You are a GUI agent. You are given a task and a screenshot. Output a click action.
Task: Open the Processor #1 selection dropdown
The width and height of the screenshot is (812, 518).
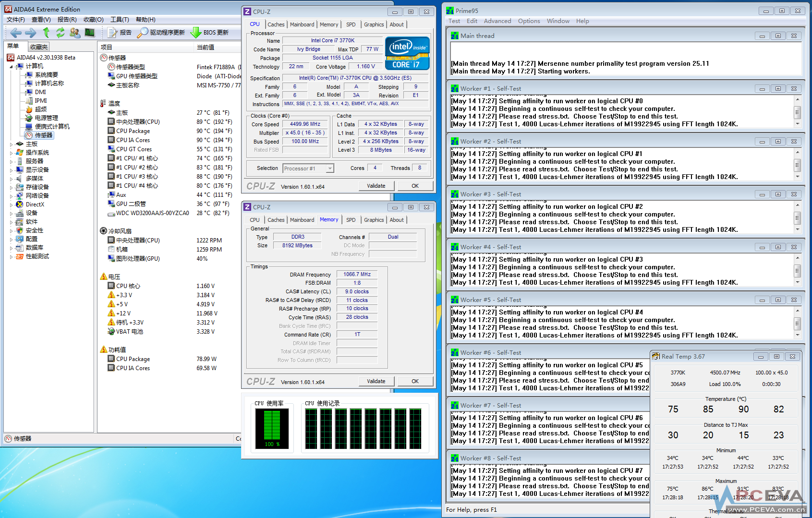tap(330, 169)
